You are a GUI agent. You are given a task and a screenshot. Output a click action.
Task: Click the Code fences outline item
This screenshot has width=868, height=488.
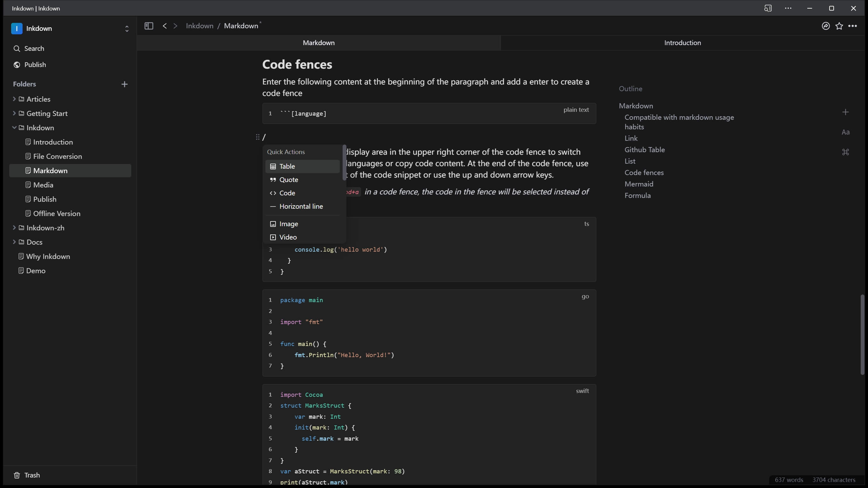[x=644, y=173]
